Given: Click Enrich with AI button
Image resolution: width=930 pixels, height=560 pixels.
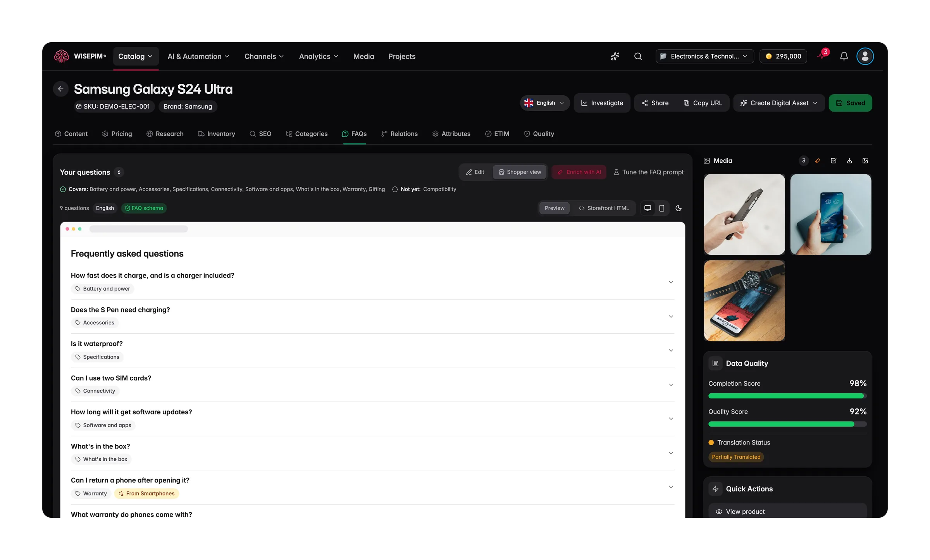Looking at the screenshot, I should [579, 172].
